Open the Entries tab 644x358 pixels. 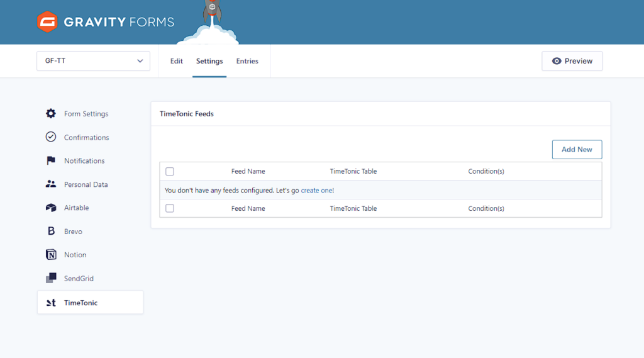(247, 61)
